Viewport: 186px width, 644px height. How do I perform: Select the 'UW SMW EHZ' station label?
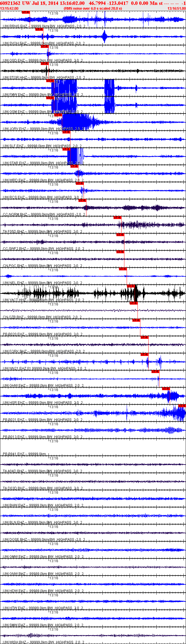[14, 625]
